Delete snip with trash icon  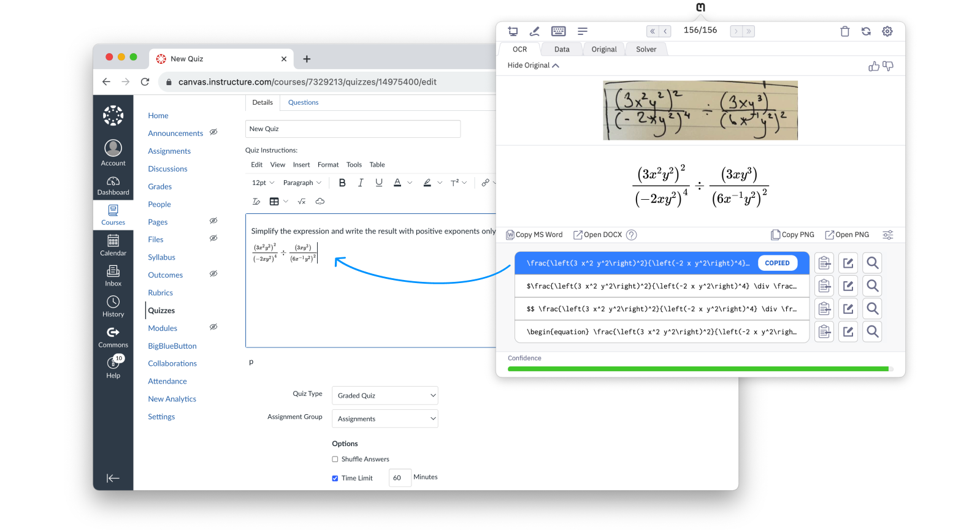(844, 31)
